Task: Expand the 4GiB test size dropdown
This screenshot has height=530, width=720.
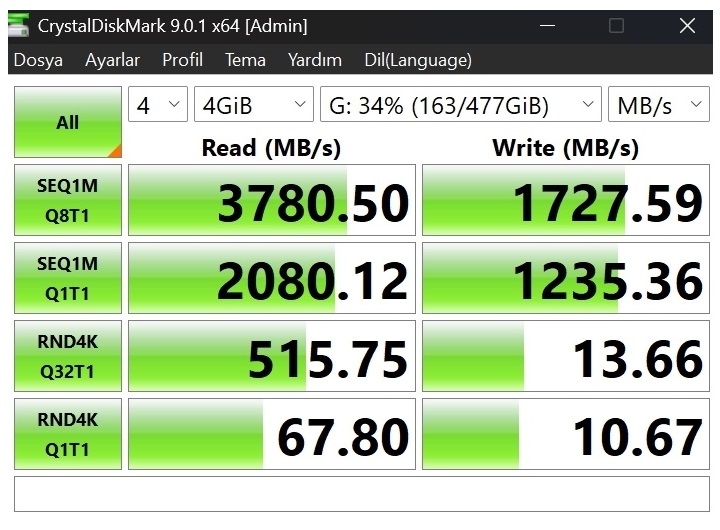Action: 254,105
